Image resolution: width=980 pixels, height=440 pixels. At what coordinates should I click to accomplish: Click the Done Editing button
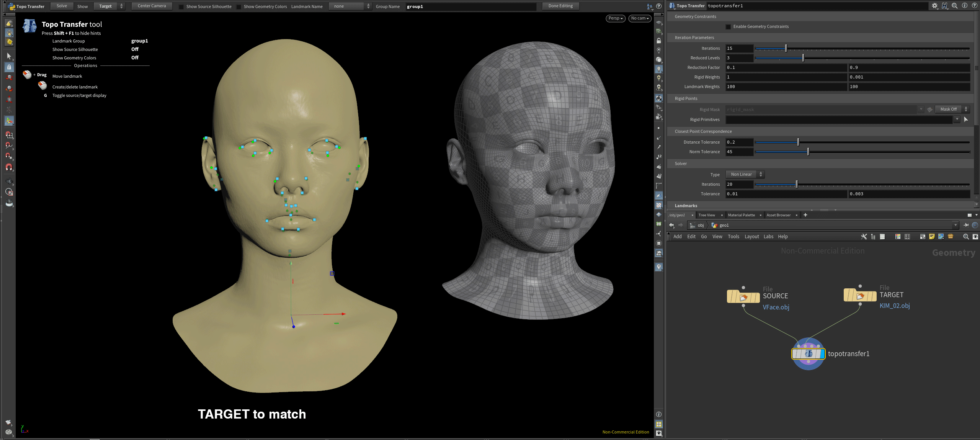560,6
